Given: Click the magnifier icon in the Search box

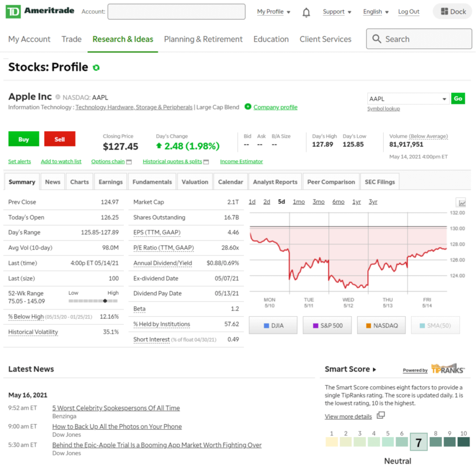Looking at the screenshot, I should [x=377, y=39].
